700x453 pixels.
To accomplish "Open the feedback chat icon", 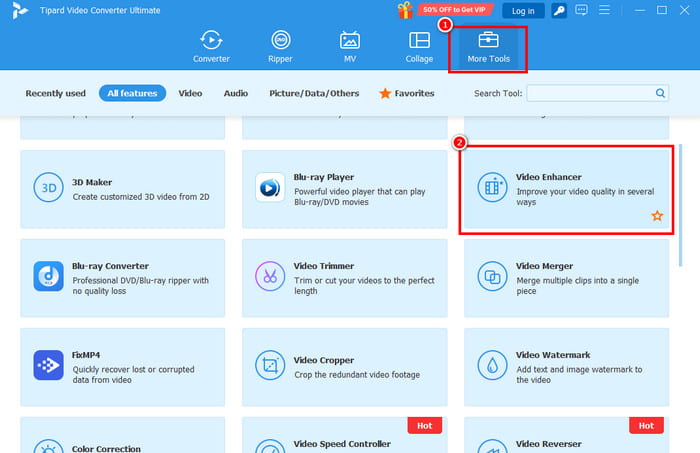I will click(581, 10).
